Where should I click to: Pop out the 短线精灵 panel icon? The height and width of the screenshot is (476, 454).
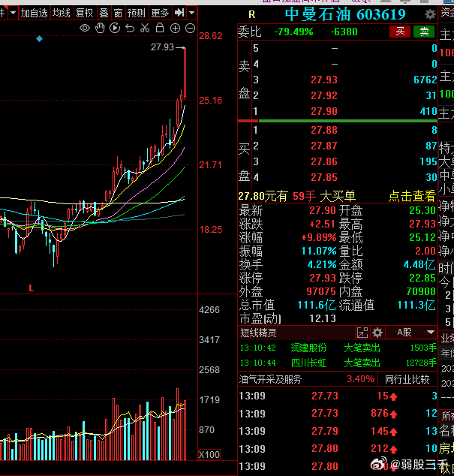tap(362, 333)
